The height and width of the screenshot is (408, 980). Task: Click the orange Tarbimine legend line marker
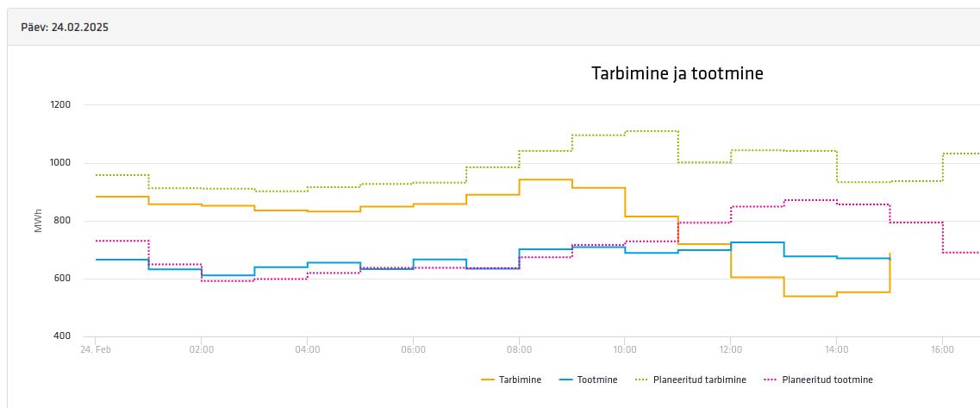tap(488, 380)
